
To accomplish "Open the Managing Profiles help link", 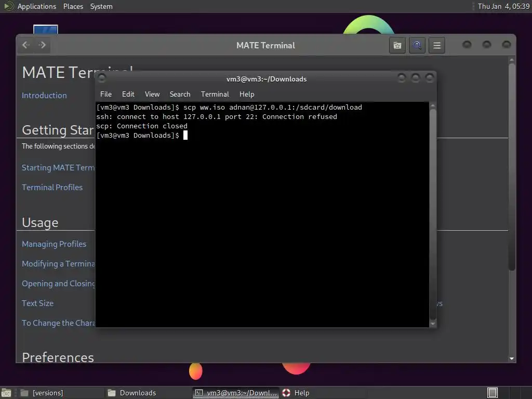I will click(x=54, y=244).
